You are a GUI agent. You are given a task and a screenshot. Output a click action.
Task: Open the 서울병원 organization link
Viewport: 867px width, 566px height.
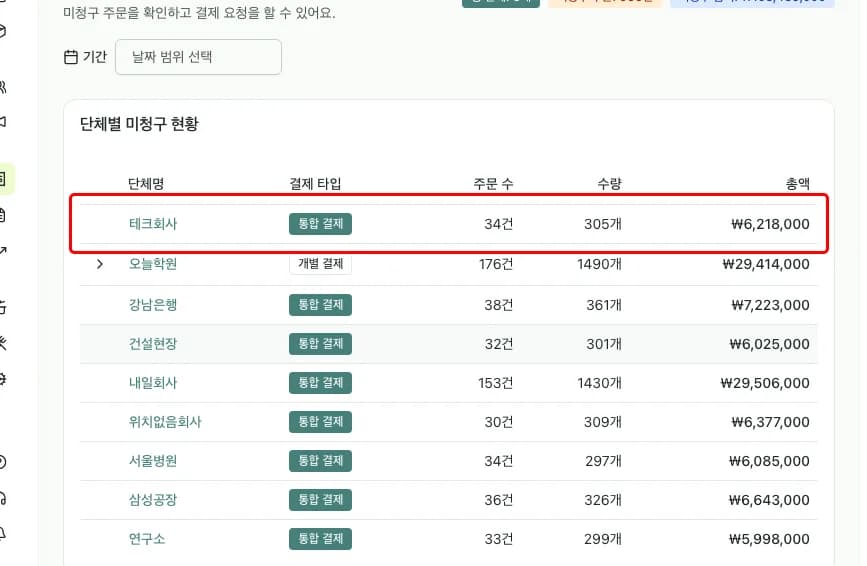[153, 460]
